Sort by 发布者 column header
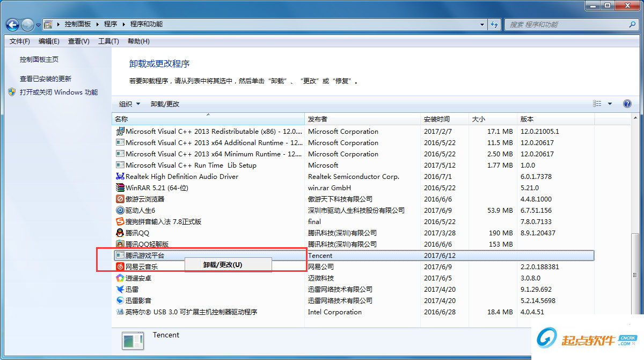 [x=363, y=119]
